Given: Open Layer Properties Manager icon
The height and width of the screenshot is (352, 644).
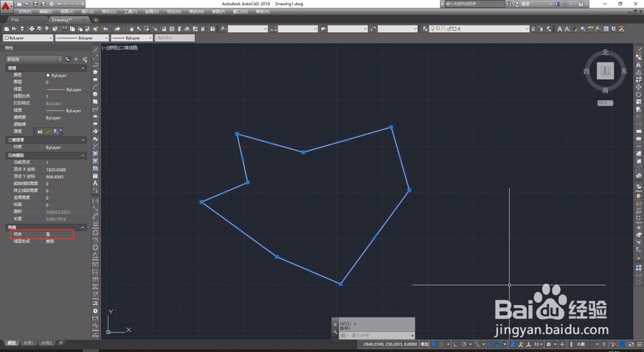Looking at the screenshot, I should 424,29.
